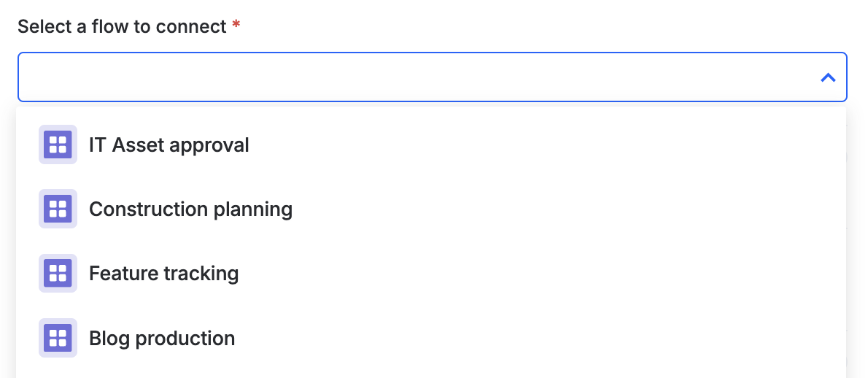Click the grid icon beside IT Asset approval
Screen dimensions: 868x378
click(58, 144)
